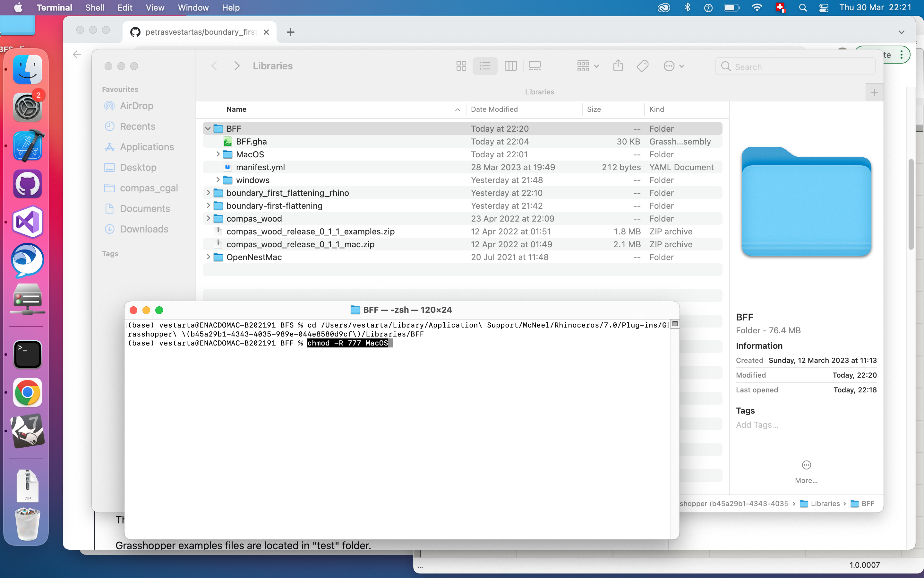The width and height of the screenshot is (924, 578).
Task: Click the Share icon in Finder toolbar
Action: coord(618,66)
